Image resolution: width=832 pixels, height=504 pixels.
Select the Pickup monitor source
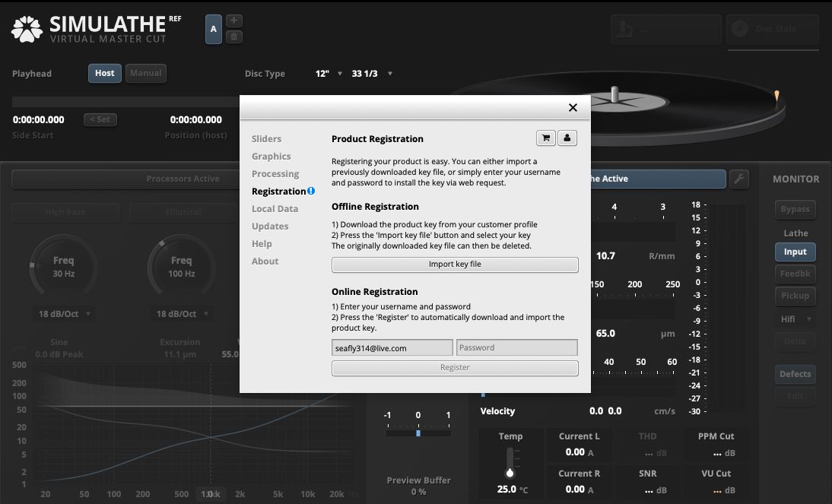tap(795, 296)
